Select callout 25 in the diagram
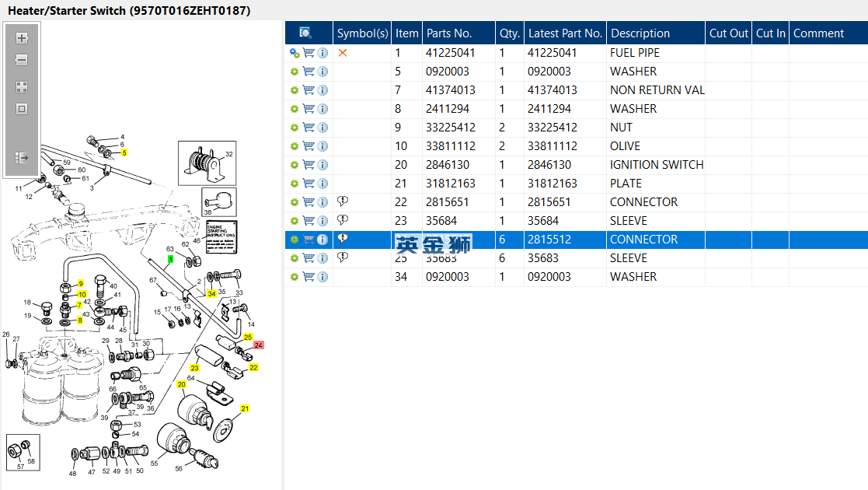 [x=248, y=337]
